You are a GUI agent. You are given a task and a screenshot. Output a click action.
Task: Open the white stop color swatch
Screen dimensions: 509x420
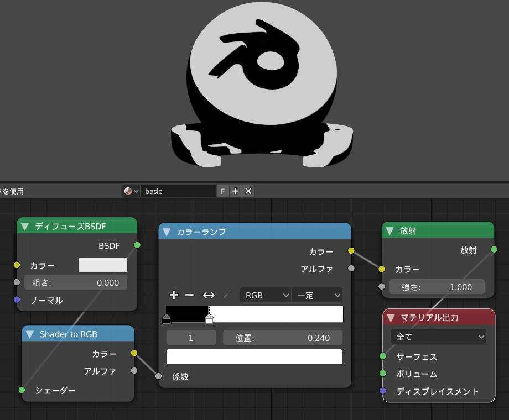254,357
